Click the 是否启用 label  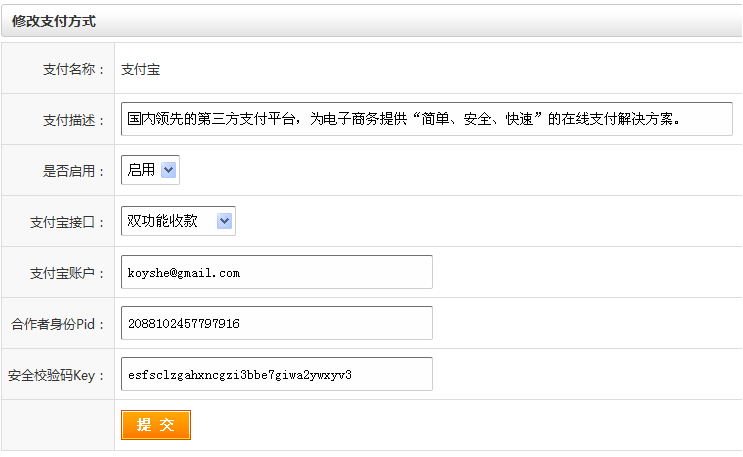[x=73, y=171]
